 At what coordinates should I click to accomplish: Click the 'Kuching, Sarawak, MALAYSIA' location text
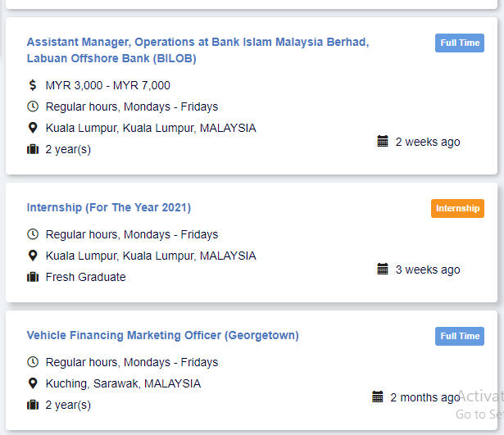[x=123, y=383]
